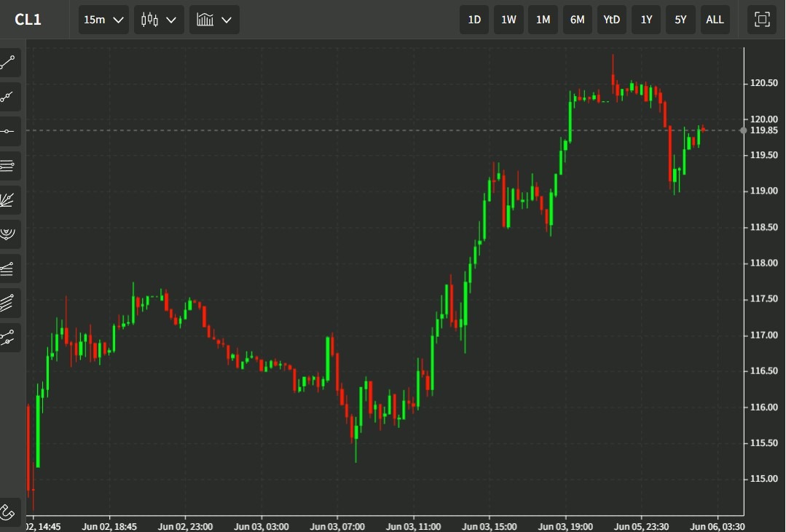Click the 115.50 price axis label

click(763, 443)
